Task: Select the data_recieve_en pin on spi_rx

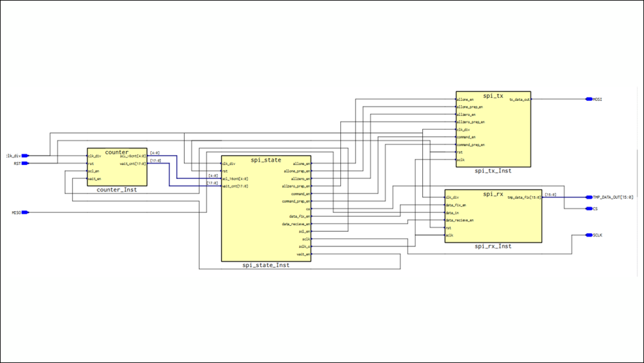Action: [x=459, y=220]
